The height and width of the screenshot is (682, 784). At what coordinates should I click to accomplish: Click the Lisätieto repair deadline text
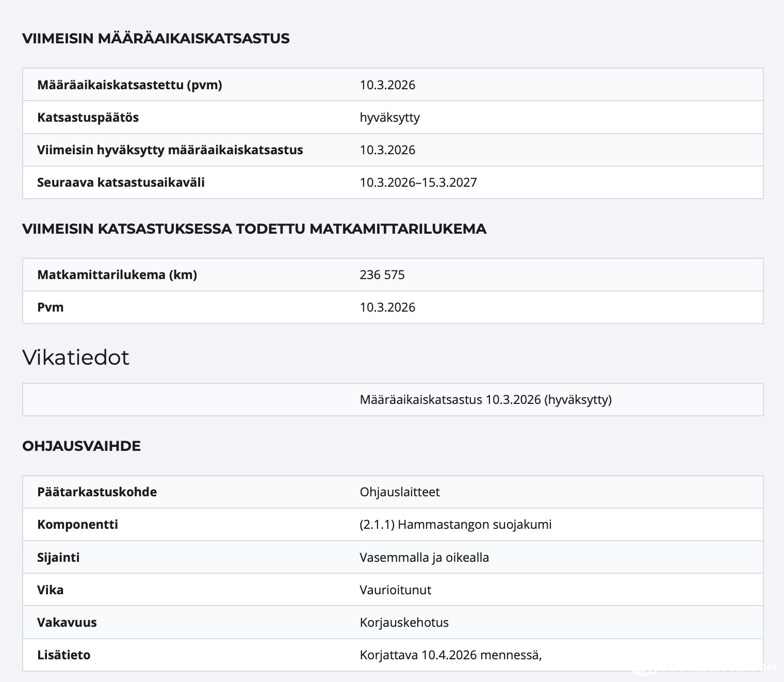(x=450, y=655)
